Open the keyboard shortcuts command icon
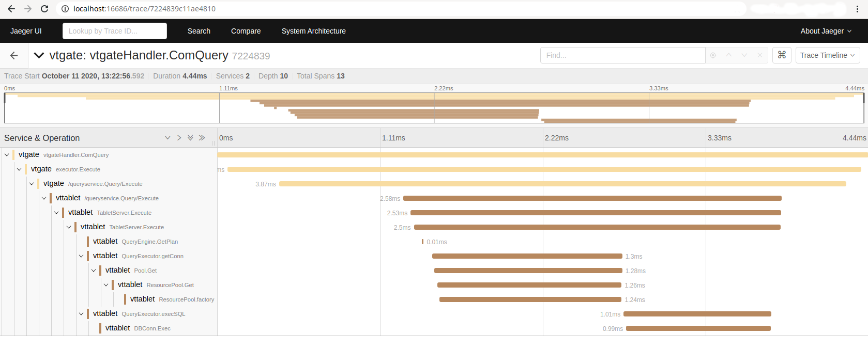The width and height of the screenshot is (868, 349). tap(782, 55)
